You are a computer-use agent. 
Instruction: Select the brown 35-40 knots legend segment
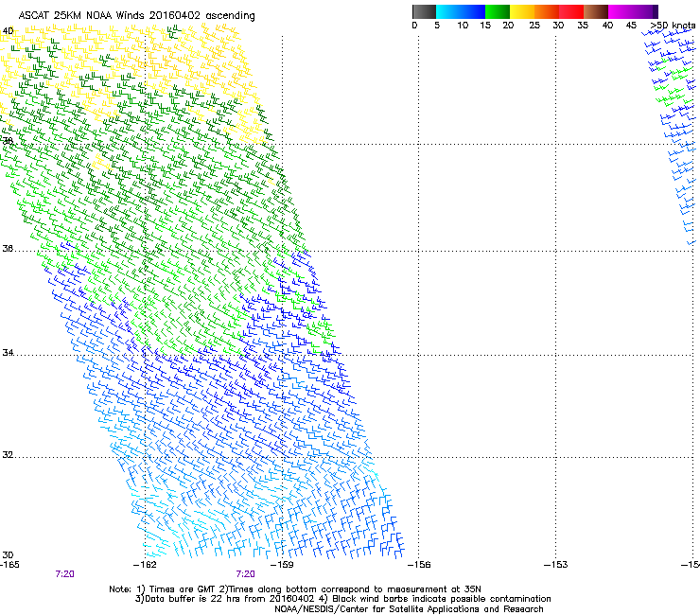pos(596,11)
